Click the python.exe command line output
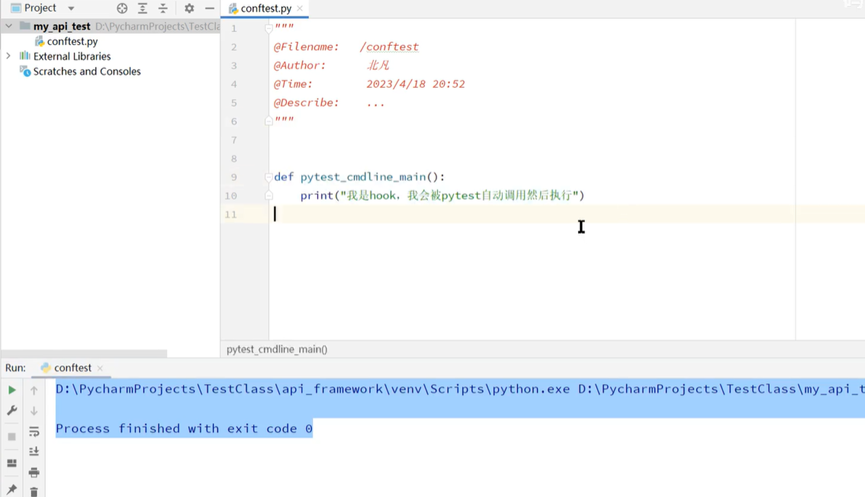 pyautogui.click(x=460, y=389)
